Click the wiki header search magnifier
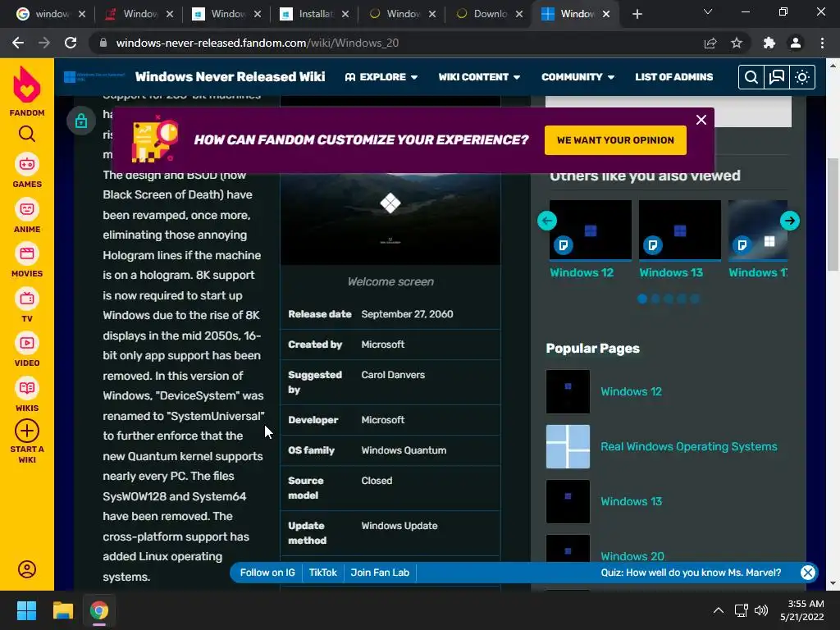 [751, 78]
